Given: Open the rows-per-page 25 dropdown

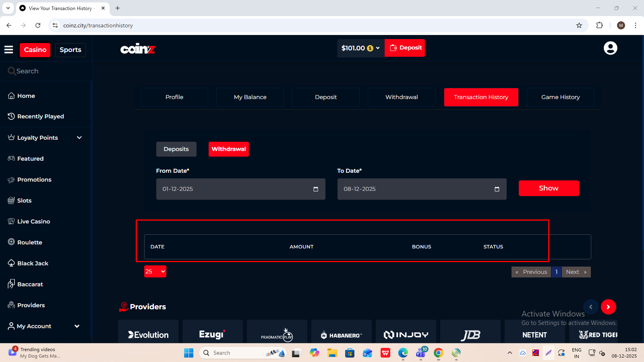Looking at the screenshot, I should coord(155,272).
